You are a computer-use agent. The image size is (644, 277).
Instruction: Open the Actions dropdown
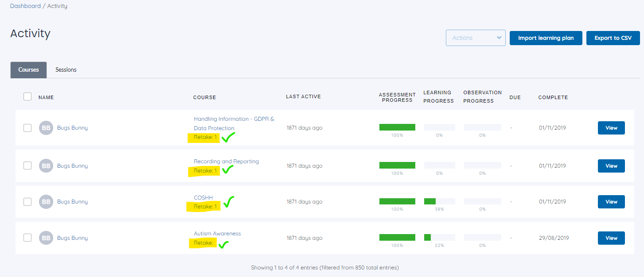click(476, 38)
